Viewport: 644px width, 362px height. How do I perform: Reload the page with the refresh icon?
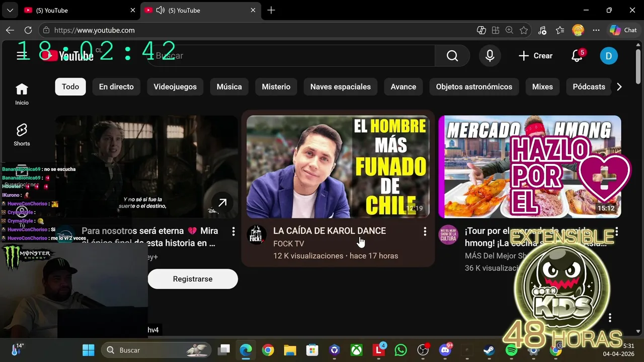tap(28, 30)
